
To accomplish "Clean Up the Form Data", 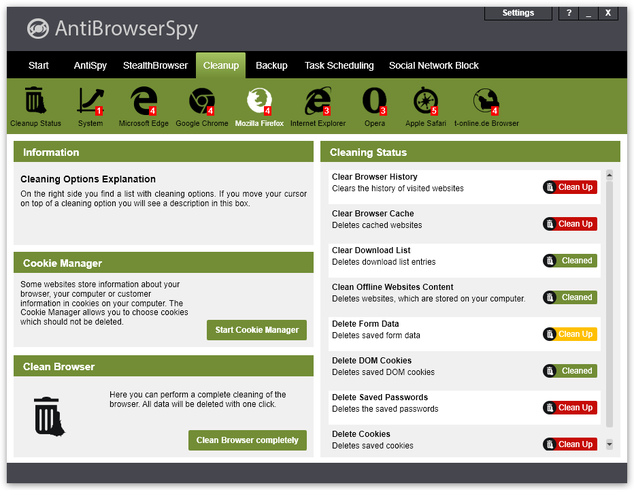I will point(570,334).
